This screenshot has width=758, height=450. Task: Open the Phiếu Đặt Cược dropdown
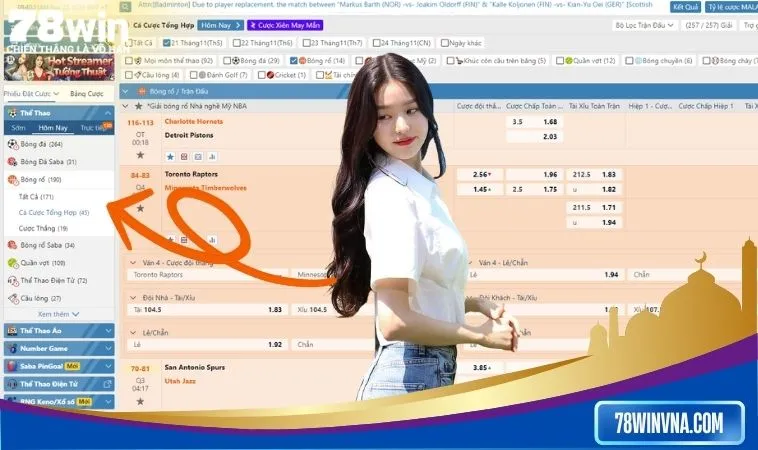point(31,94)
